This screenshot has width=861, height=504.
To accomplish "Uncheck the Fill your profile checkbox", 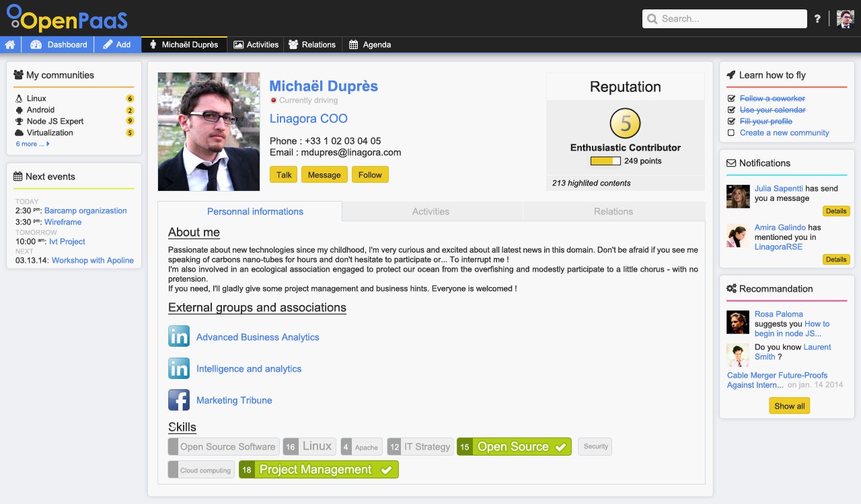I will [x=731, y=122].
